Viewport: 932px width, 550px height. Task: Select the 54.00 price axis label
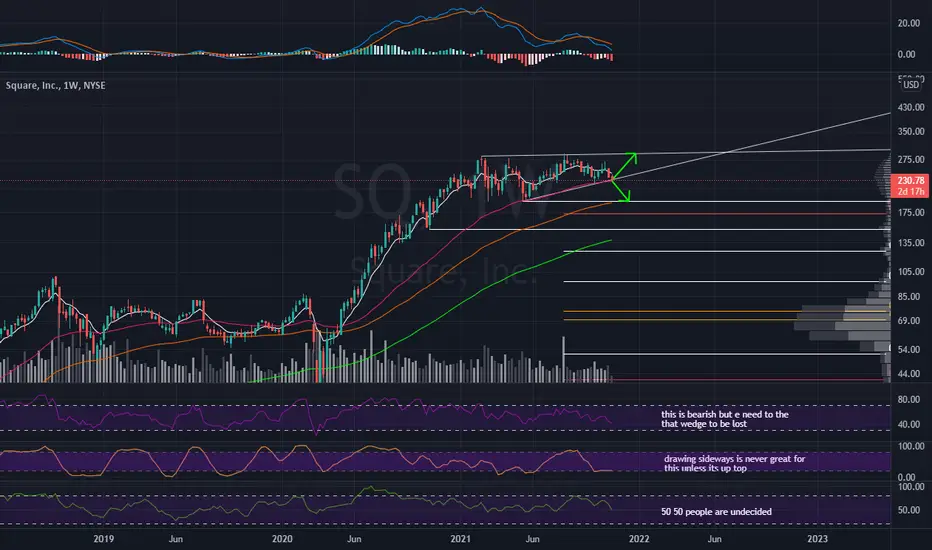pos(909,350)
